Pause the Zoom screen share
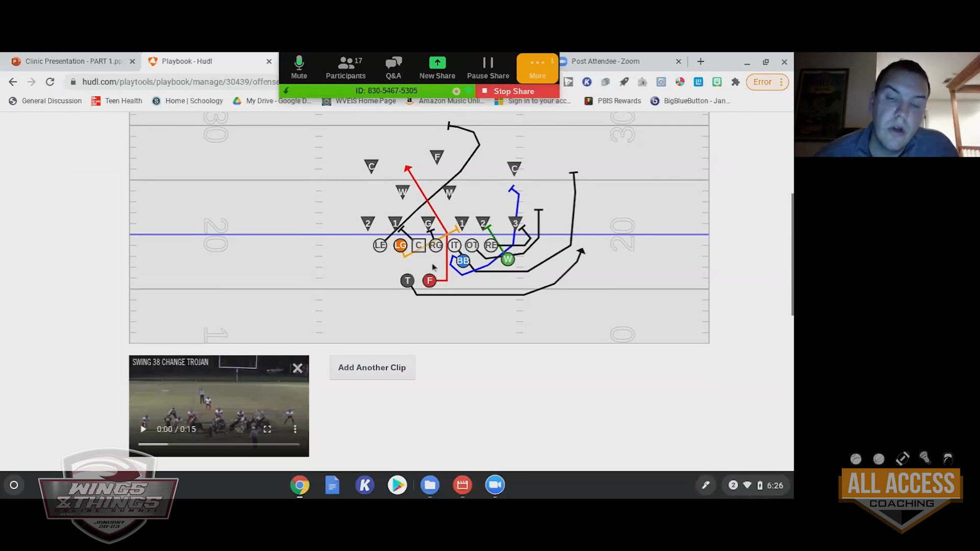 (x=488, y=68)
